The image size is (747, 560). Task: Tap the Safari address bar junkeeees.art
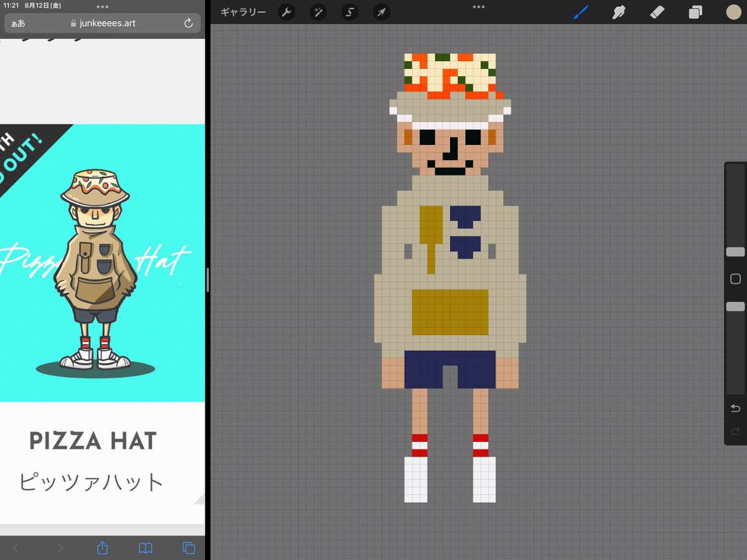click(x=103, y=23)
